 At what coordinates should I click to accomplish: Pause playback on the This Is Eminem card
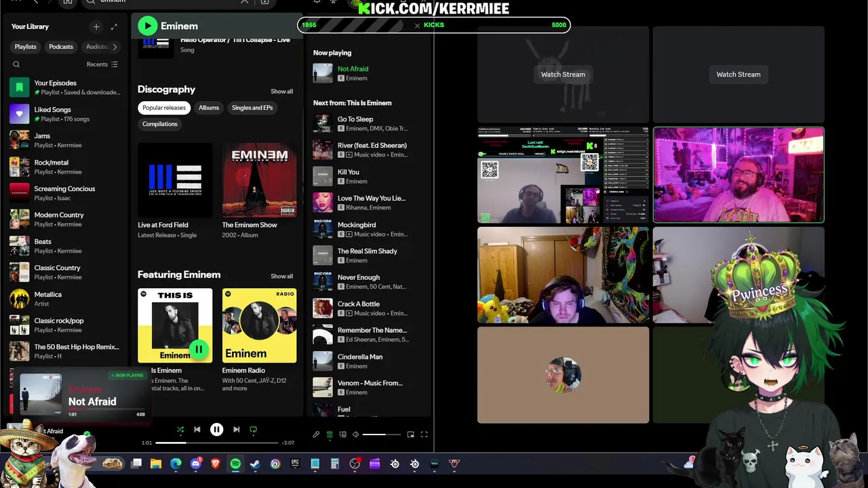coord(198,349)
